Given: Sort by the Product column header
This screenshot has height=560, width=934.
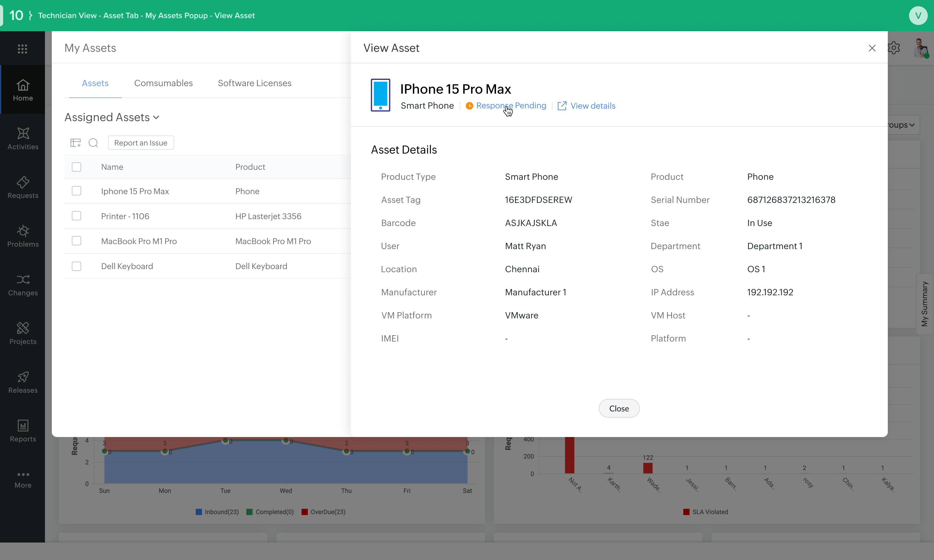Looking at the screenshot, I should coord(250,167).
